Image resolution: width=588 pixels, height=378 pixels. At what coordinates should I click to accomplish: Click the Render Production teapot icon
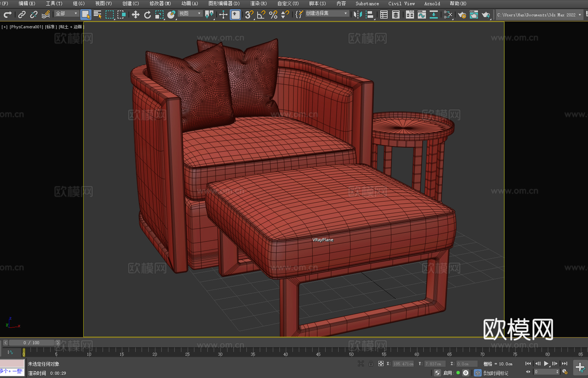click(486, 14)
